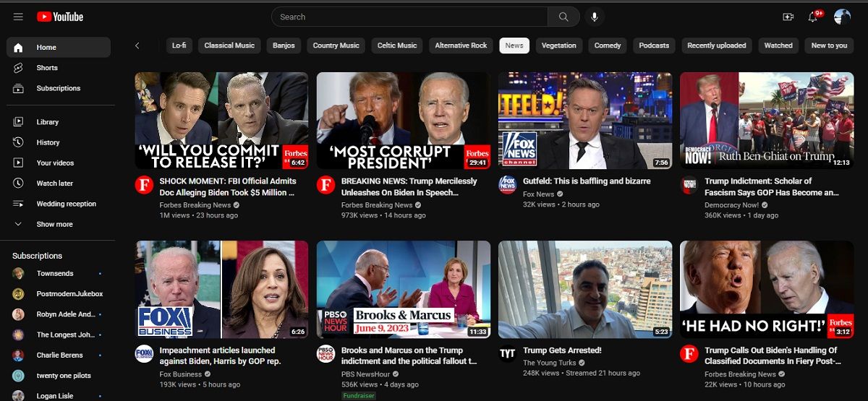Select the Country Music chip
This screenshot has width=868, height=401.
pos(336,46)
